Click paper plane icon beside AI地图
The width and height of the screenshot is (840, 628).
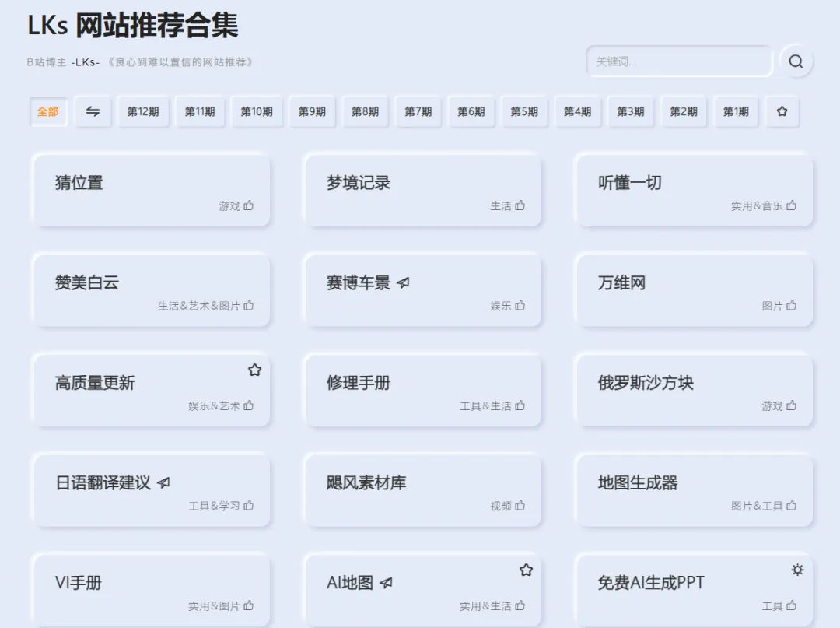386,582
